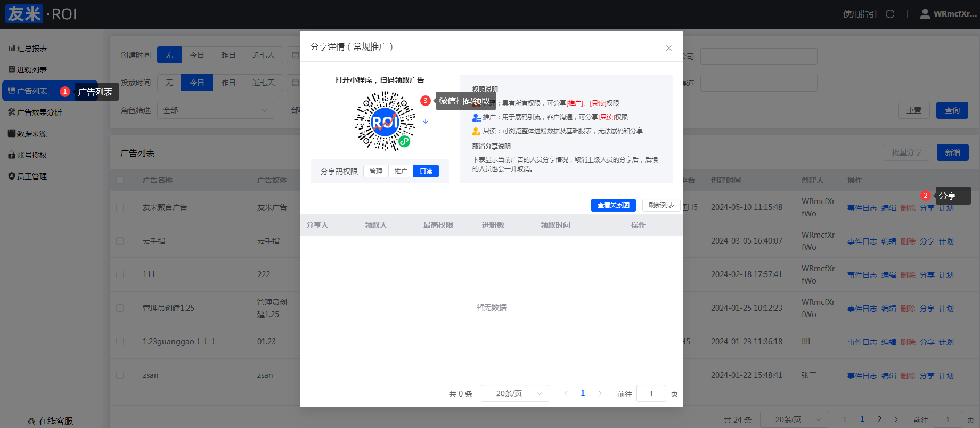Click 重置 button

914,110
